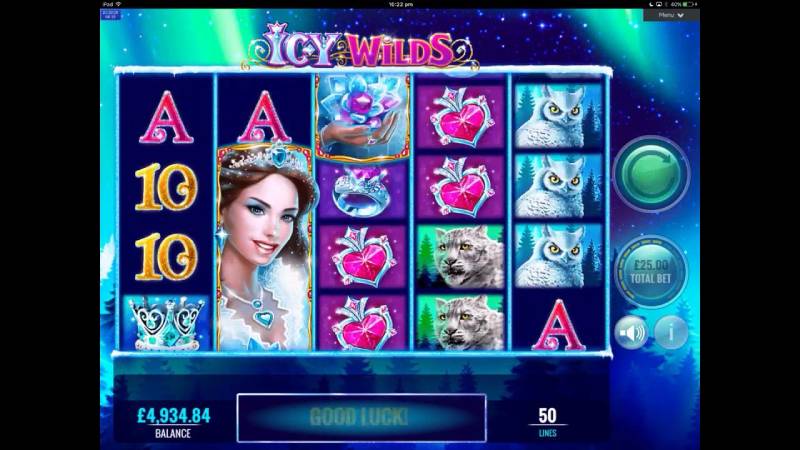Open the 50 lines setting
Screen dimensions: 800x450
click(x=547, y=422)
